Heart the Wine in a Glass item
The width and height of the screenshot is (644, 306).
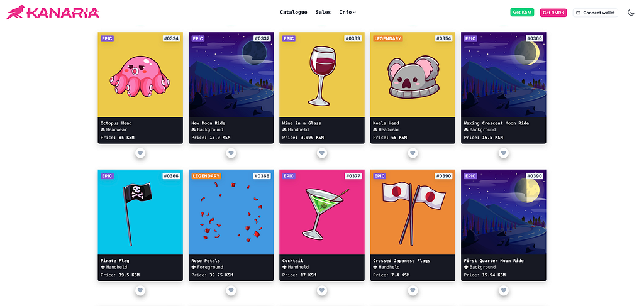(x=322, y=153)
